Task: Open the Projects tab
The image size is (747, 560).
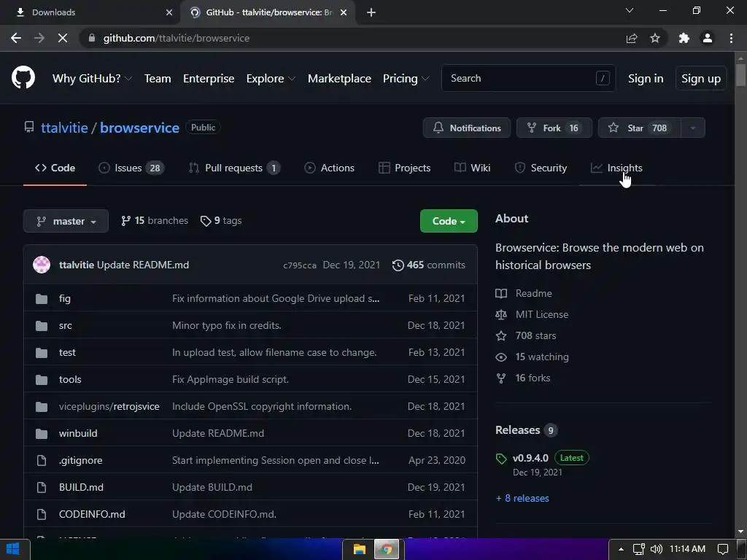Action: [404, 168]
